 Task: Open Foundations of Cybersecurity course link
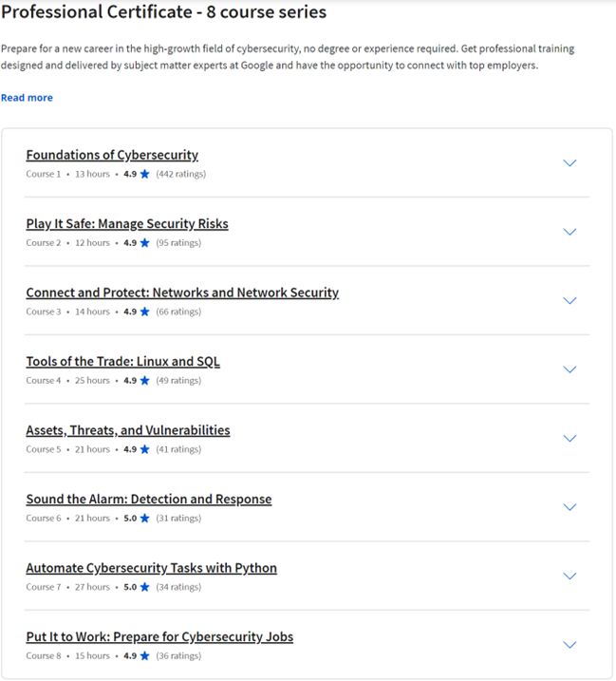tap(112, 155)
